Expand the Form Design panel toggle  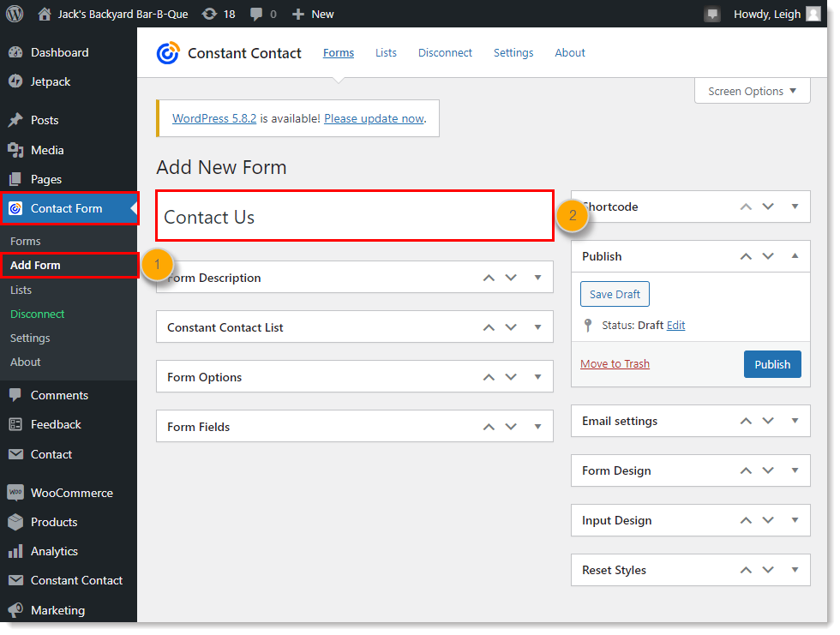(x=795, y=470)
